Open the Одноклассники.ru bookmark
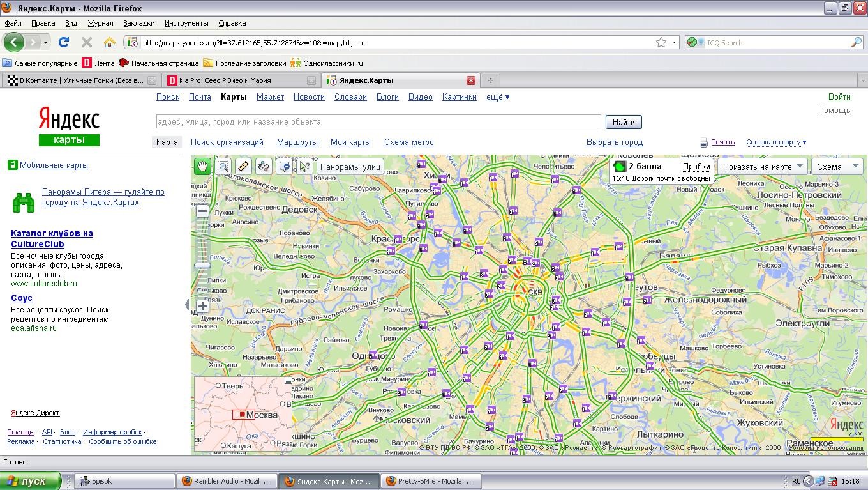Viewport: 868px width, 490px height. [x=326, y=63]
